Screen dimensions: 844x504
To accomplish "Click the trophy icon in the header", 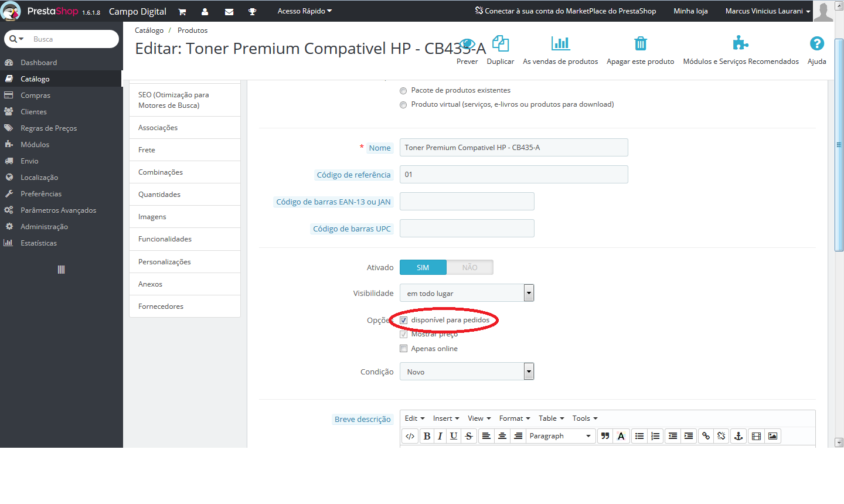I will pyautogui.click(x=252, y=12).
